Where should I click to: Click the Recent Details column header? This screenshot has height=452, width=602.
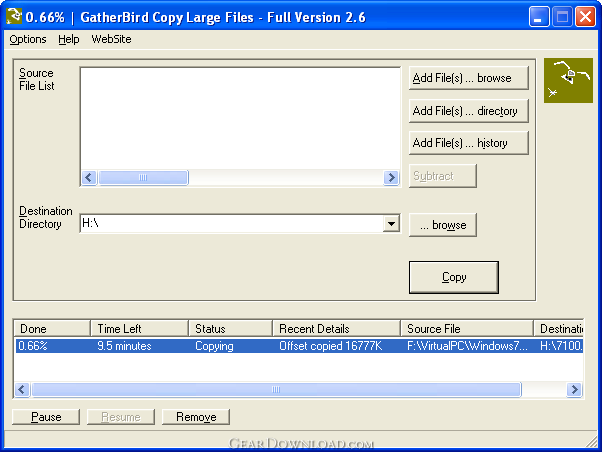coord(336,329)
